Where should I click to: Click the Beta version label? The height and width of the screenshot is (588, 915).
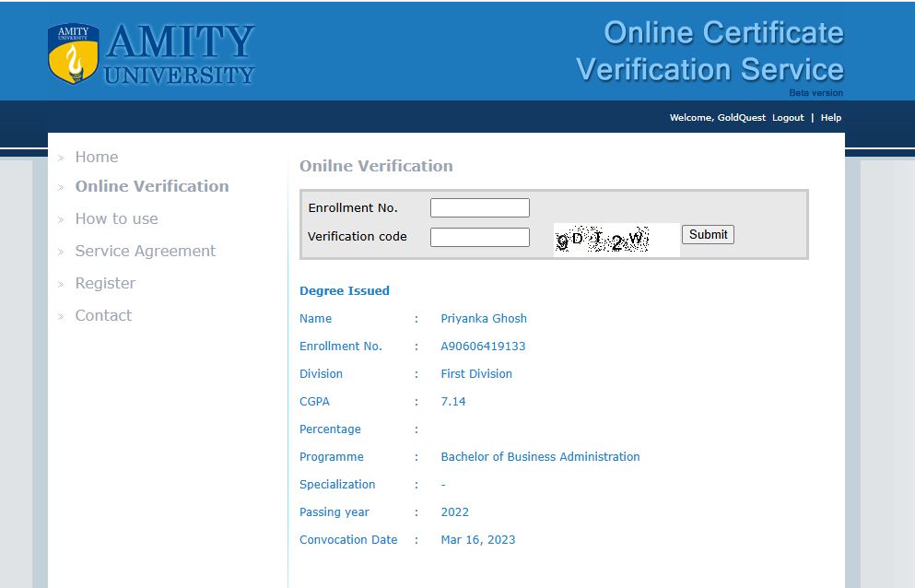[815, 93]
